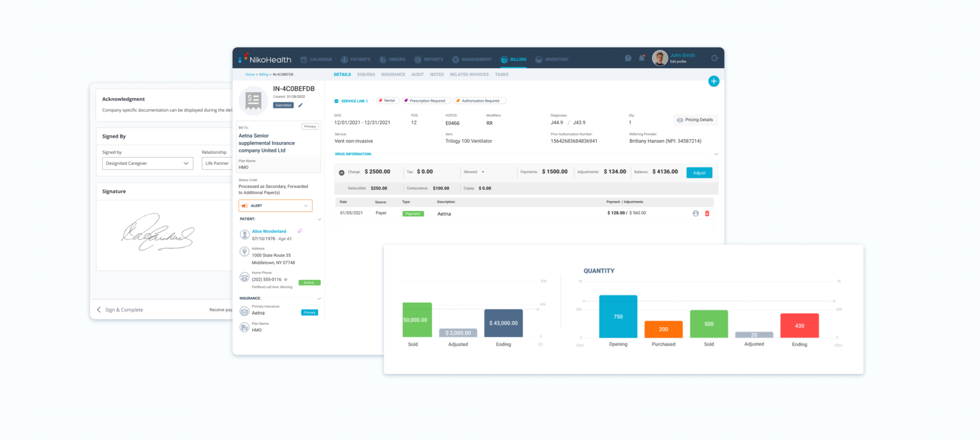The image size is (980, 440).
Task: Go to Home breadcrumb link
Action: coord(250,75)
